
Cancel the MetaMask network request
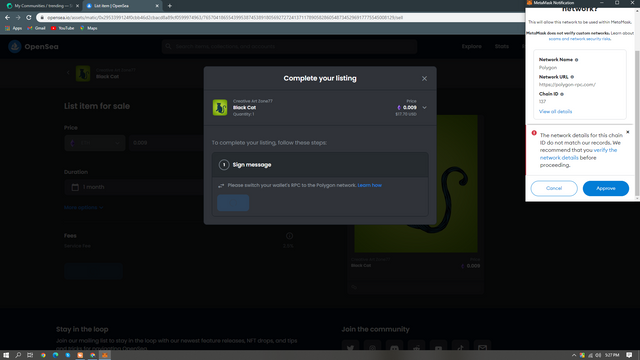tap(554, 188)
